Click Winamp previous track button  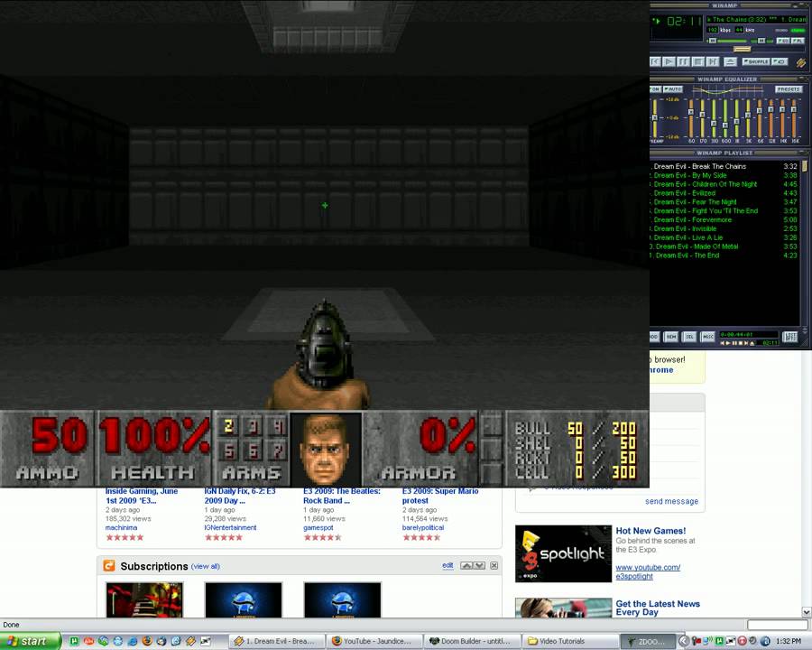pos(655,61)
